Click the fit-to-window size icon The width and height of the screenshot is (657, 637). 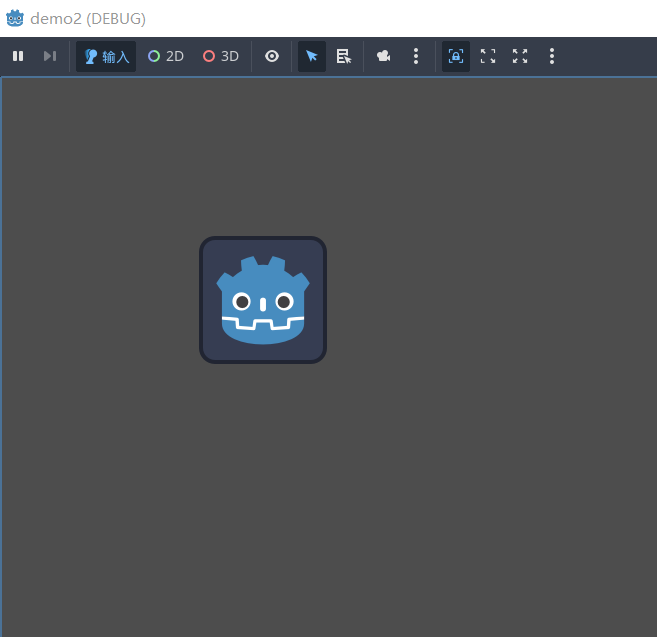pyautogui.click(x=488, y=56)
